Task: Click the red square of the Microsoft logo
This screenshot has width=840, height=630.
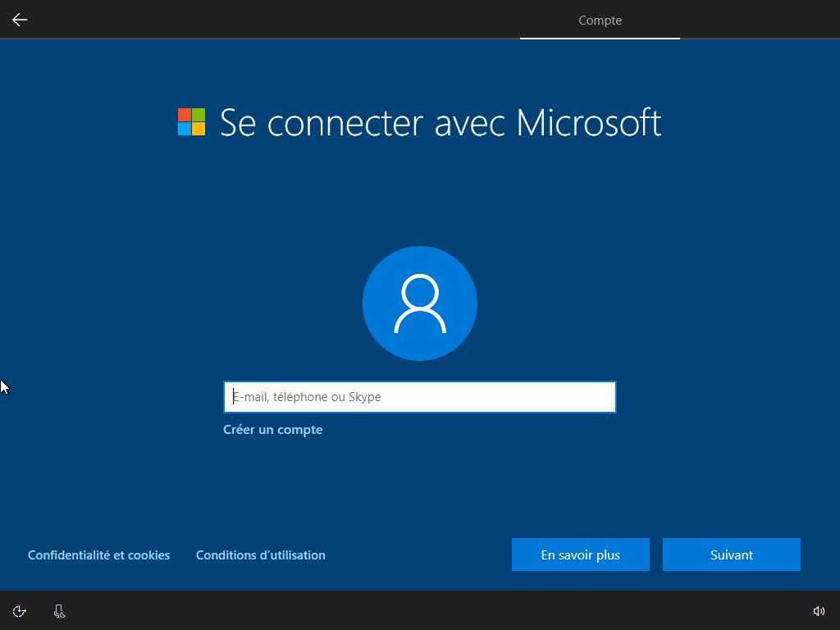Action: 185,115
